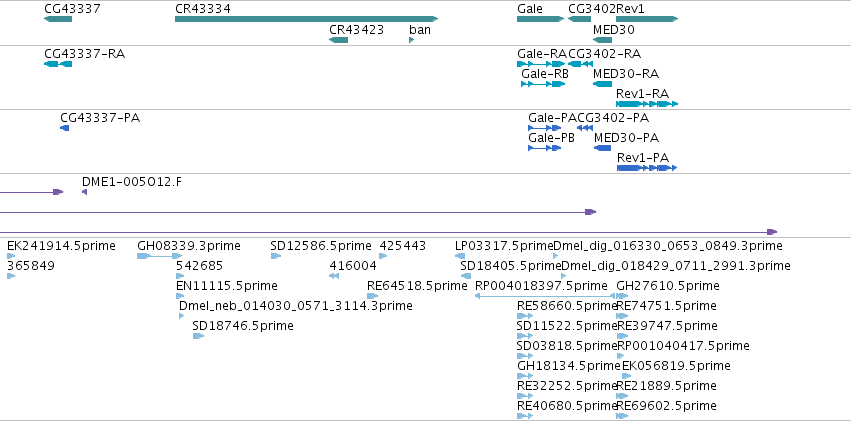851x421 pixels.
Task: Select the LP03317.5prime EST
Action: (460, 256)
